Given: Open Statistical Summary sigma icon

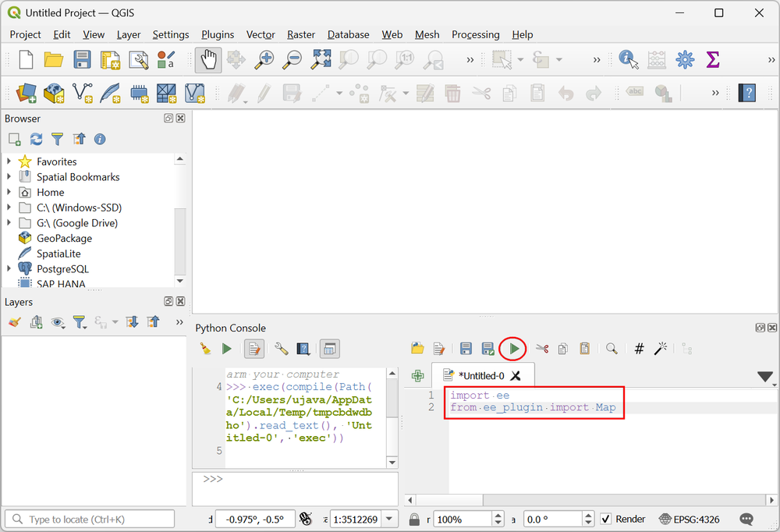Looking at the screenshot, I should tap(713, 60).
